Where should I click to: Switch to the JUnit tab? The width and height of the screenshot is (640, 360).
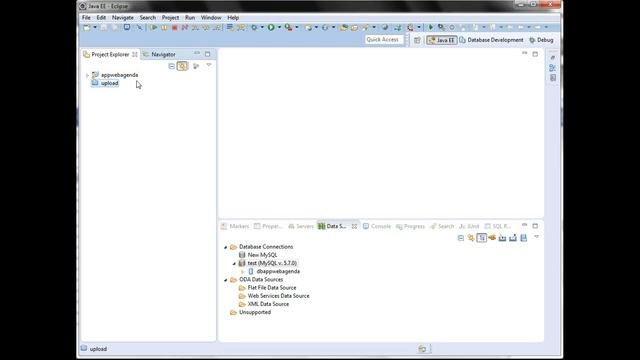tap(469, 226)
